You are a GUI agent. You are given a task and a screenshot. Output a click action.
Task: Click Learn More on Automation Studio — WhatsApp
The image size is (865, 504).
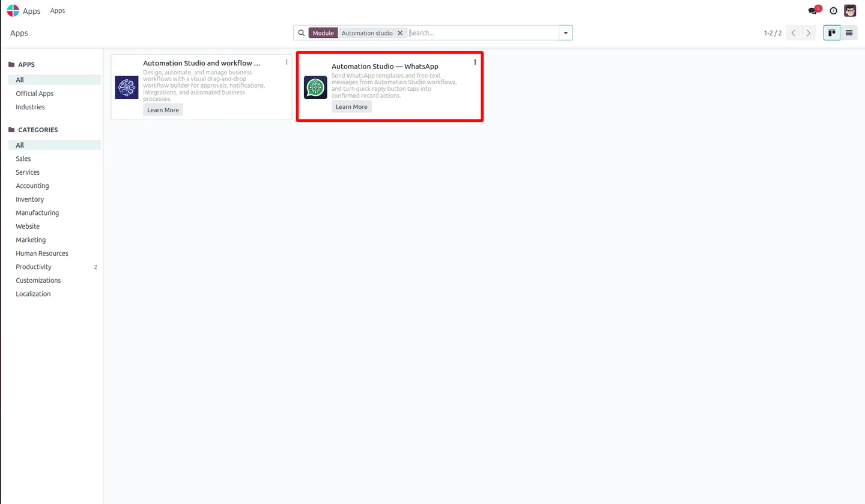(x=351, y=107)
